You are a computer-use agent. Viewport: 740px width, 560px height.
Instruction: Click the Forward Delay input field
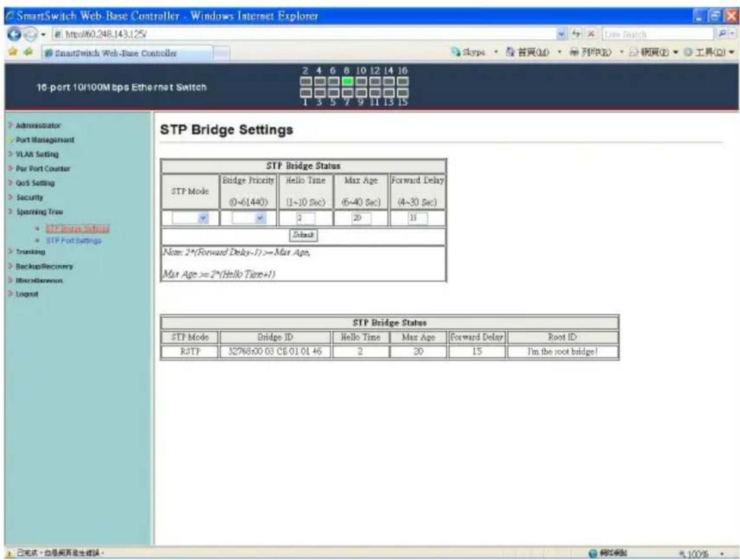[418, 218]
